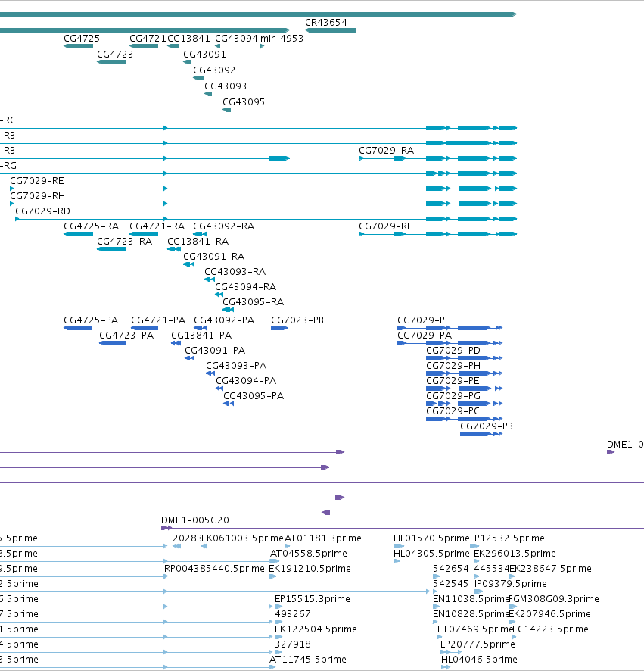Screen dimensions: 644x671
Task: Select EST label FGM308G09.3prime
Action: (x=554, y=599)
